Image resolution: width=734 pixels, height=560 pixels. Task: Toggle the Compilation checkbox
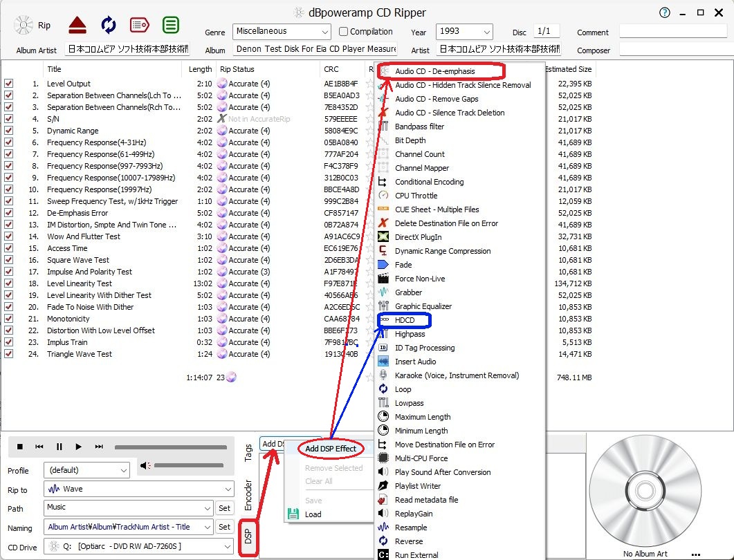(344, 32)
